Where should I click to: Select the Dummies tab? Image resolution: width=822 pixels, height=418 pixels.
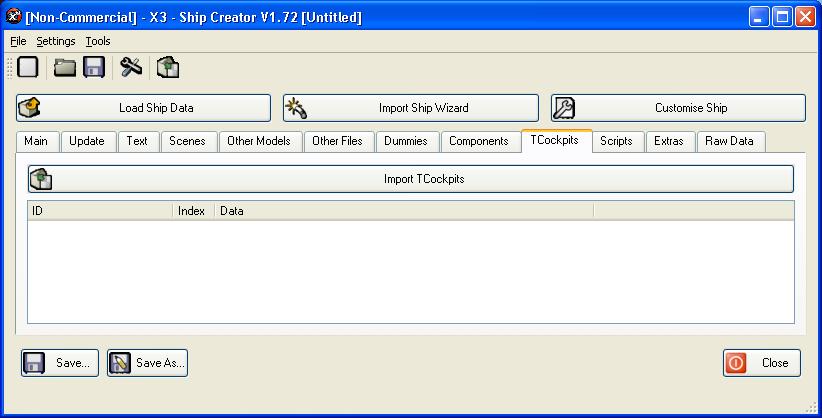tap(406, 141)
